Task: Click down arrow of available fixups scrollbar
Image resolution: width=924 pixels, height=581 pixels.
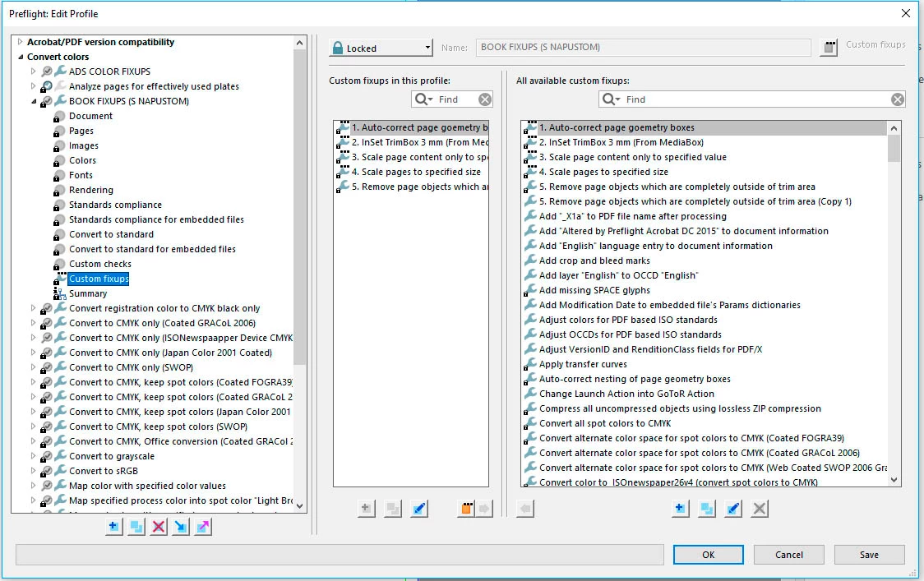Action: click(894, 480)
